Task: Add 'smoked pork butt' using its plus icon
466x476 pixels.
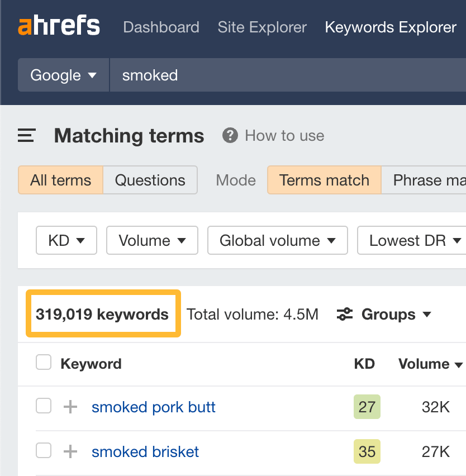Action: [69, 407]
